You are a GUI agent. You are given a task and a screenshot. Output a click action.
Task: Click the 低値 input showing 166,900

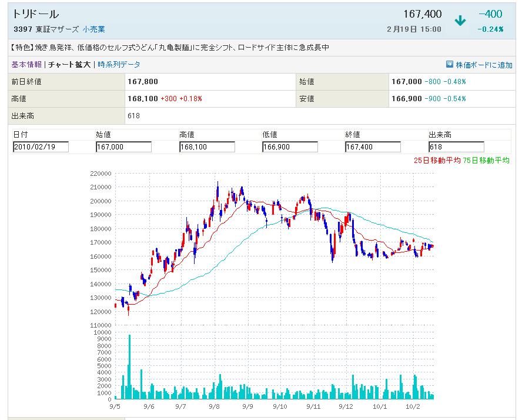click(x=290, y=147)
